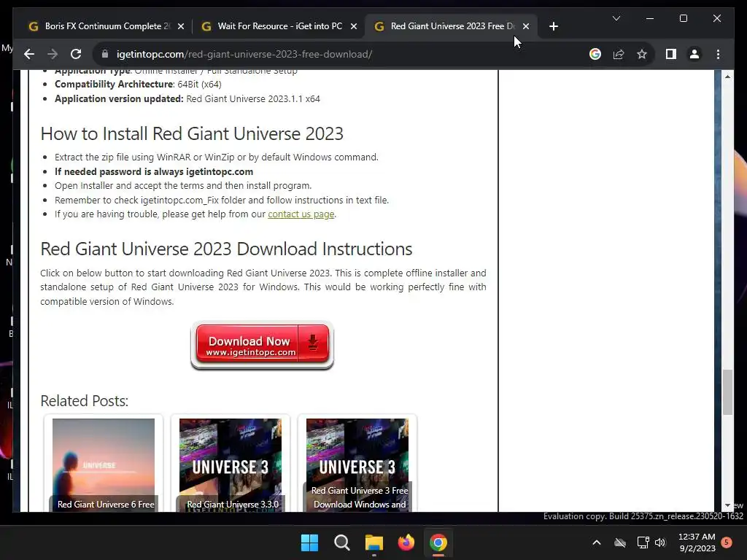747x560 pixels.
Task: Show hidden system tray icons
Action: coord(597,542)
